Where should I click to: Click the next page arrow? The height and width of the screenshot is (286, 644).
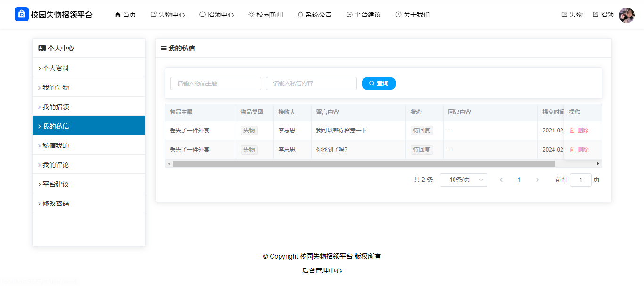[x=537, y=180]
